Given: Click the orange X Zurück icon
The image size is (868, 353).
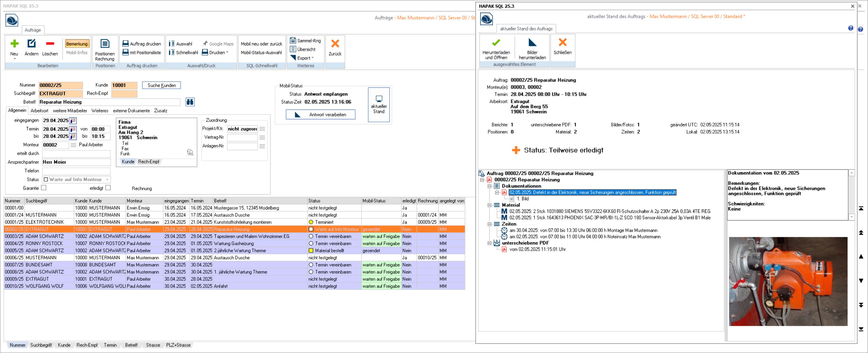Looking at the screenshot, I should [335, 44].
